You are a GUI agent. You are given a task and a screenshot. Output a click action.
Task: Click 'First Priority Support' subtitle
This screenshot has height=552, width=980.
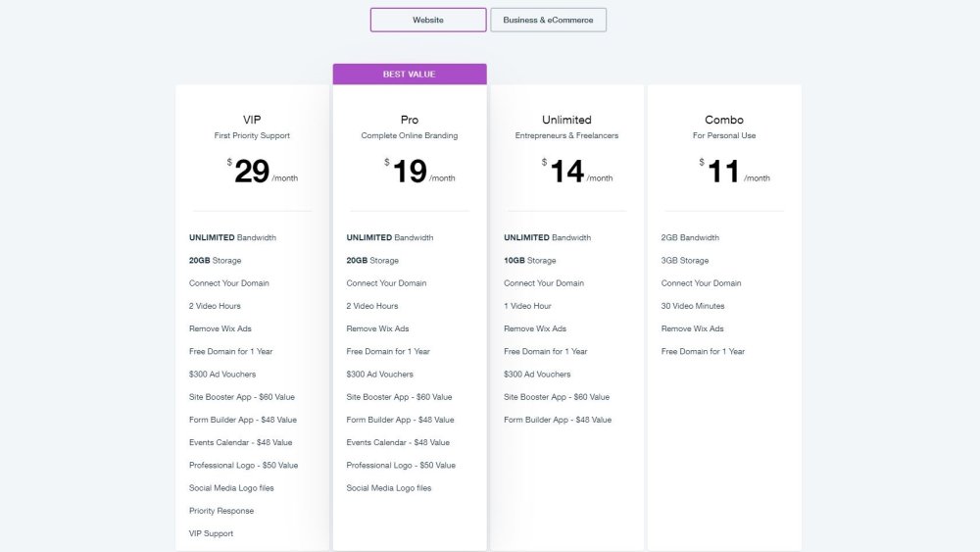[252, 135]
